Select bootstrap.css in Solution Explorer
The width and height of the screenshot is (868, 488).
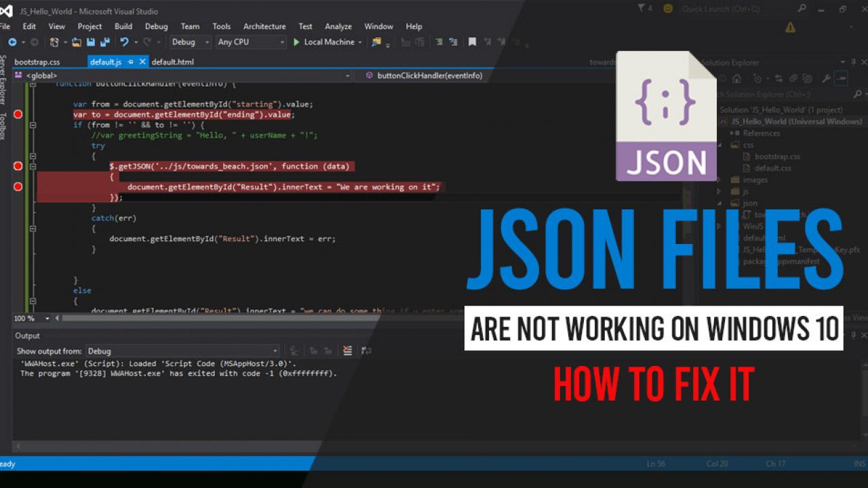pos(777,157)
